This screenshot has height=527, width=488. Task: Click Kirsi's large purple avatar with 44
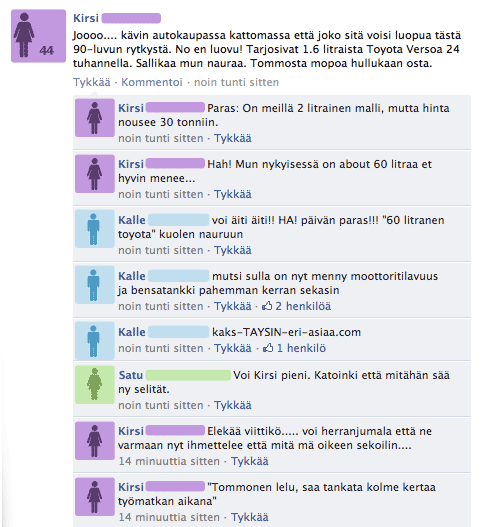click(x=38, y=36)
